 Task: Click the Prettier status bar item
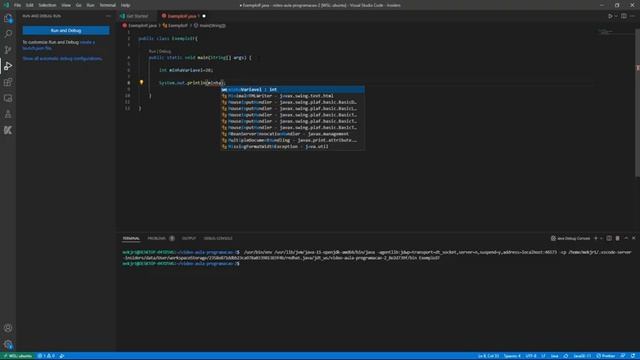pos(606,356)
